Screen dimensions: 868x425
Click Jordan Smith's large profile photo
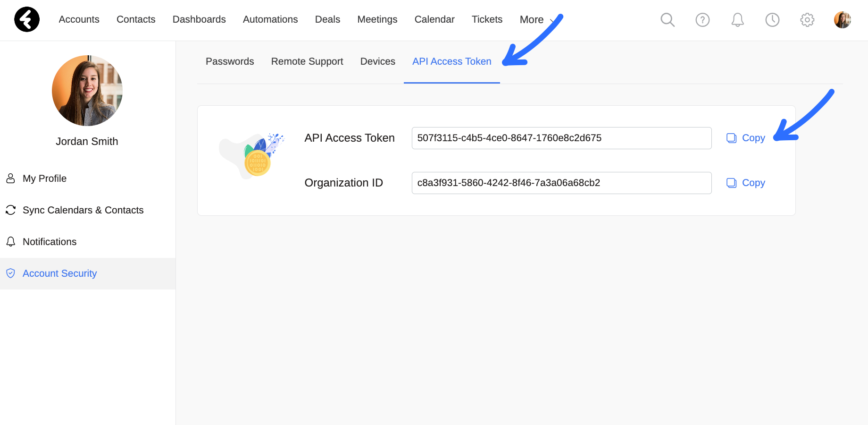pyautogui.click(x=87, y=91)
